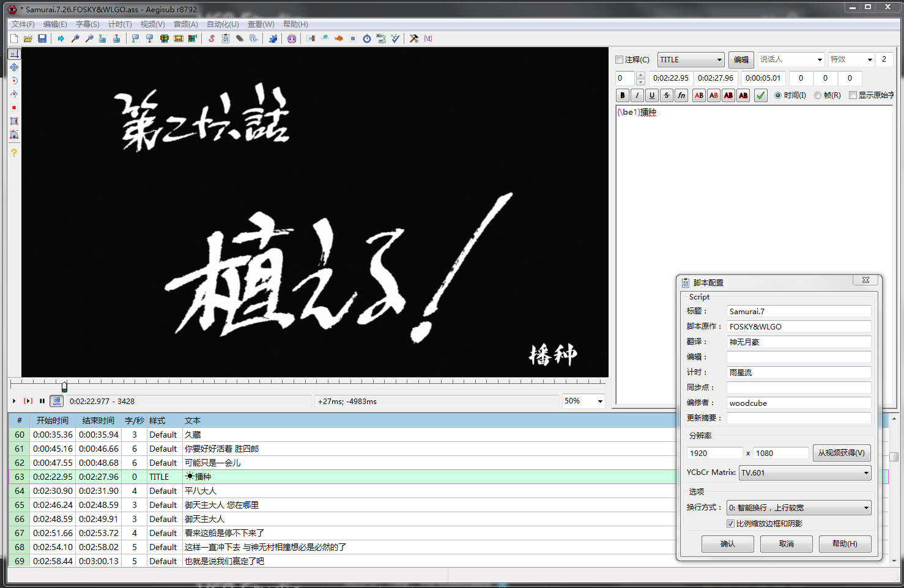The width and height of the screenshot is (904, 588).
Task: Click the blue Jump To arrow icon
Action: [x=61, y=39]
